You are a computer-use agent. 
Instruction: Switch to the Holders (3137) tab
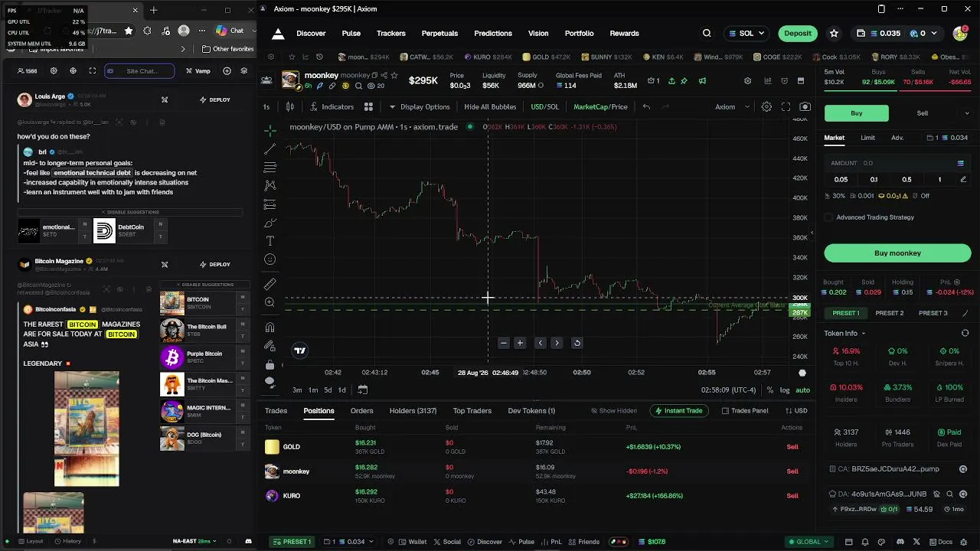[x=413, y=411]
